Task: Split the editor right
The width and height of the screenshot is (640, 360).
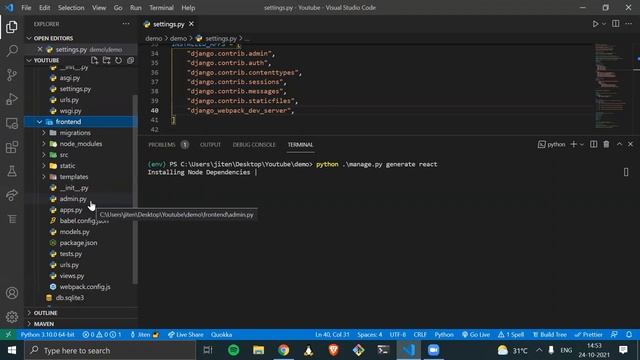Action: coord(616,24)
